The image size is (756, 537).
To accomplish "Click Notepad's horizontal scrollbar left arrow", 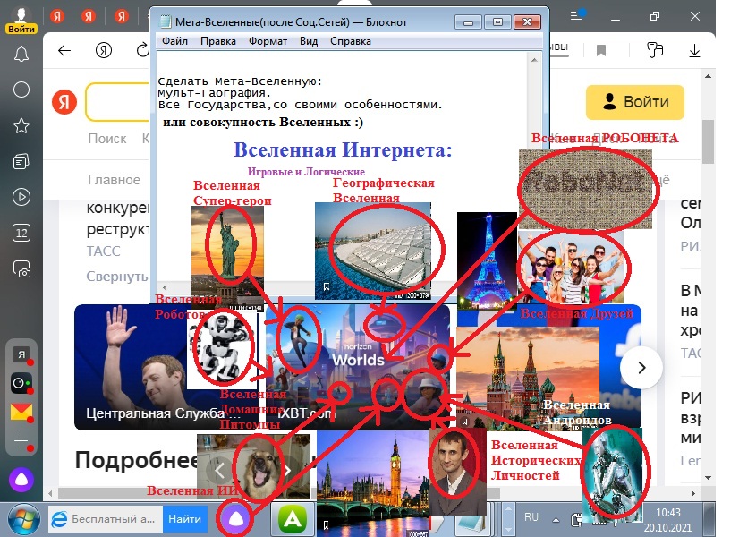I will 165,287.
